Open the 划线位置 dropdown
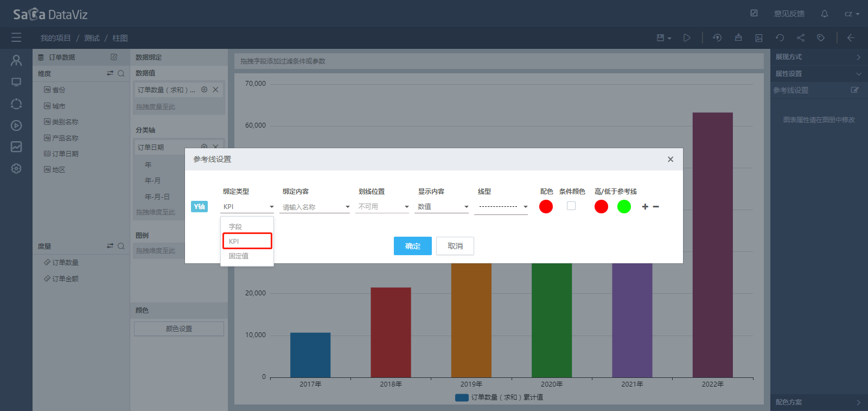The image size is (868, 411). pyautogui.click(x=382, y=207)
